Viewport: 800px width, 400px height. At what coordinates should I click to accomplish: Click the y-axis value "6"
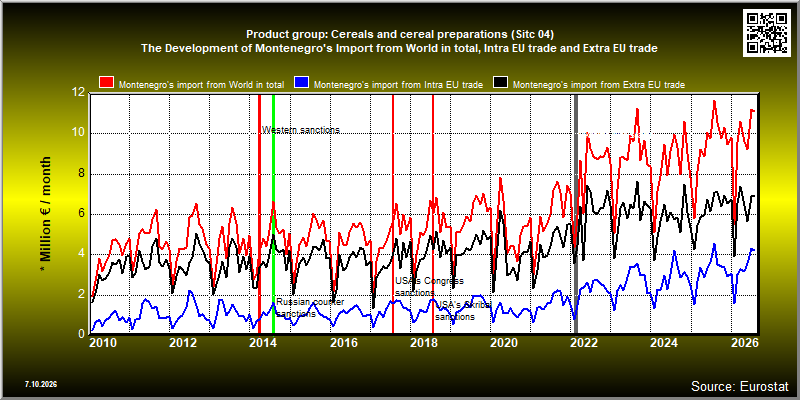tap(81, 214)
